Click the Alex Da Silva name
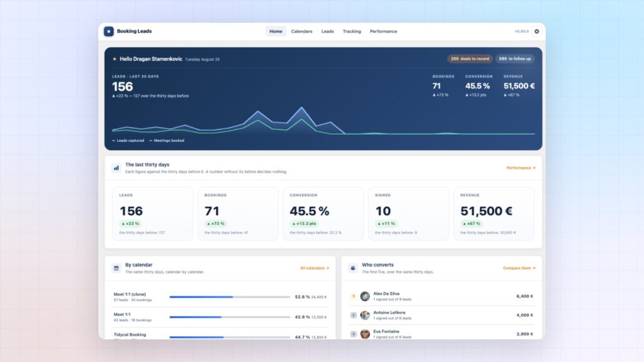Screen dimensions: 644x362 click(x=386, y=293)
